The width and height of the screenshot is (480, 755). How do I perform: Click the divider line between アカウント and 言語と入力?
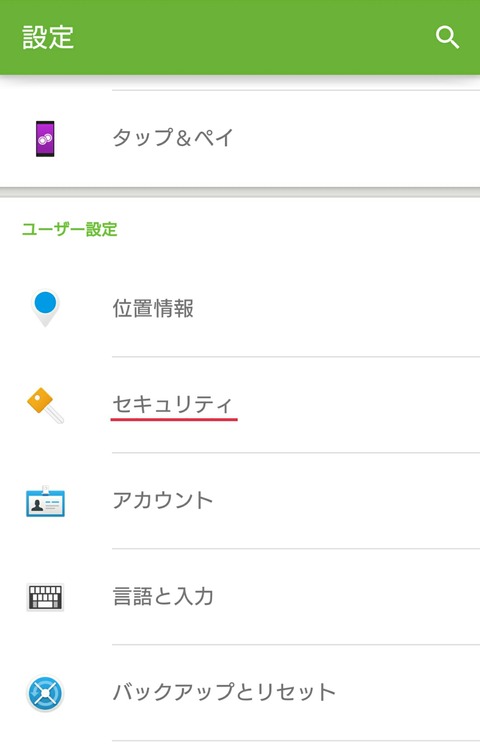pyautogui.click(x=296, y=548)
